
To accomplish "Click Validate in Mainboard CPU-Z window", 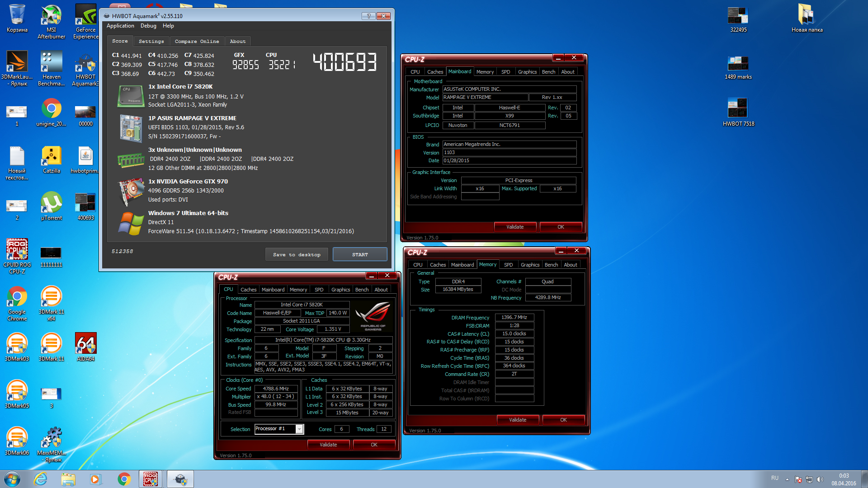I will click(x=515, y=227).
